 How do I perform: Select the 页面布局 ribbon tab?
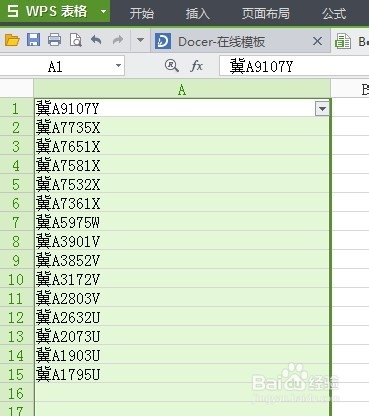click(x=266, y=13)
